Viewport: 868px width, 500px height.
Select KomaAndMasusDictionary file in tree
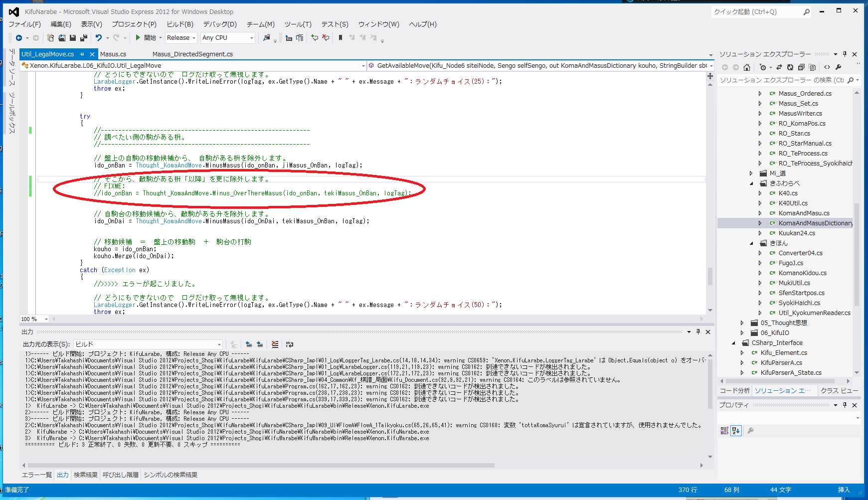click(x=816, y=223)
